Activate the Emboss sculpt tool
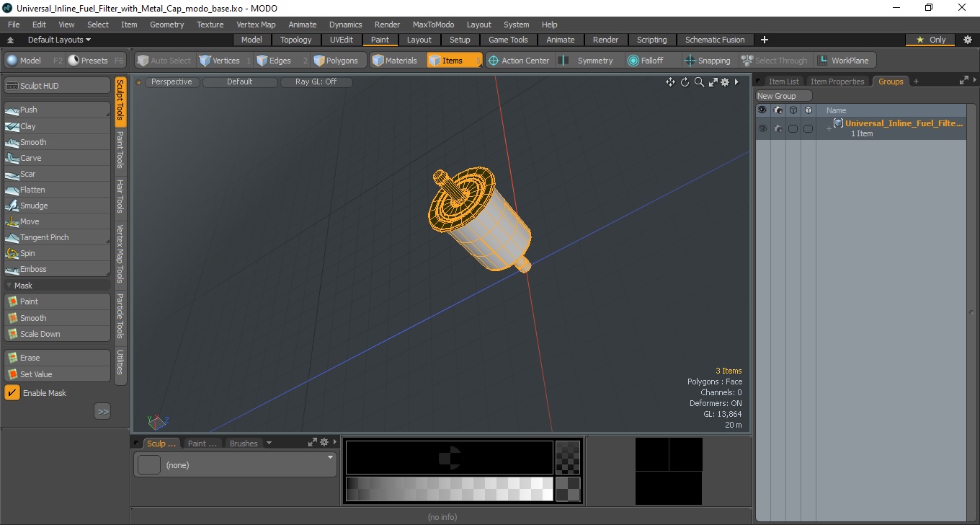 (57, 269)
